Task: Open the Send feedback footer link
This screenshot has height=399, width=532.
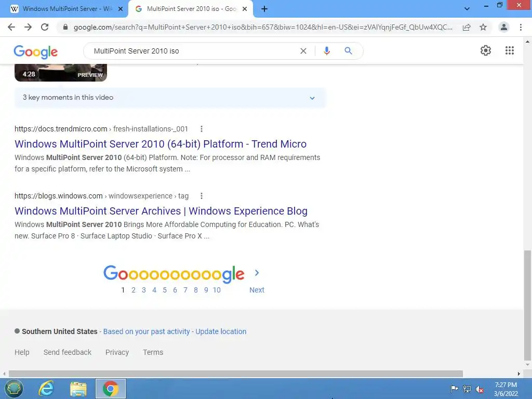Action: pos(68,352)
